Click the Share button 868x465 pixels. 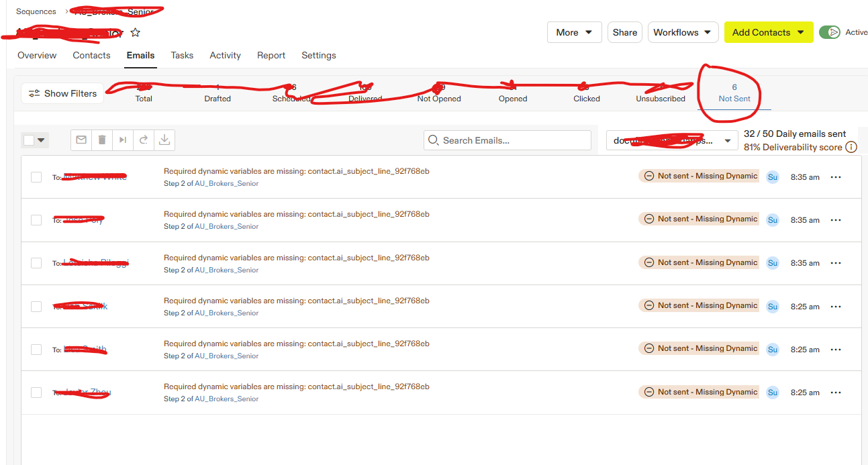[x=624, y=32]
